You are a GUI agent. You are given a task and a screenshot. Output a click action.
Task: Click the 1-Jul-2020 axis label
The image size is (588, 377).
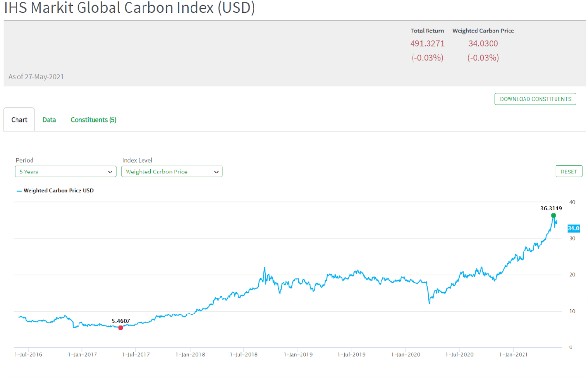pos(459,354)
